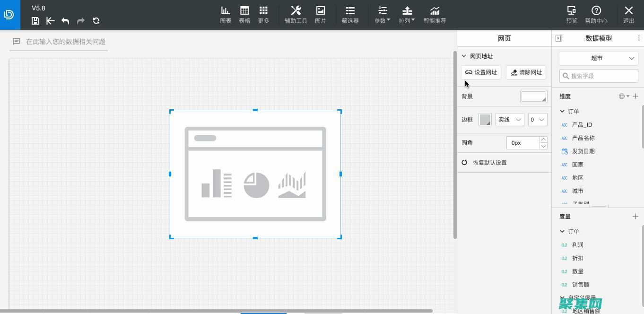Viewport: 644px width, 314px height.
Task: Click the 搜索字段 search field
Action: (x=599, y=76)
